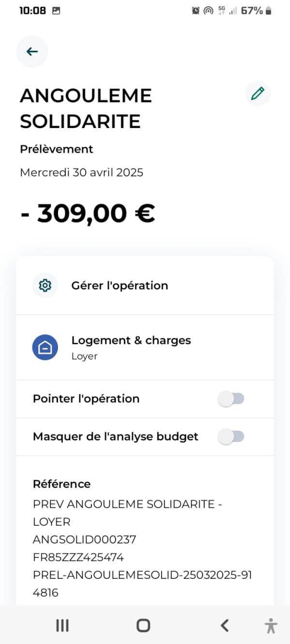Tap the - 309,00 € amount
290x644 pixels.
click(x=87, y=214)
